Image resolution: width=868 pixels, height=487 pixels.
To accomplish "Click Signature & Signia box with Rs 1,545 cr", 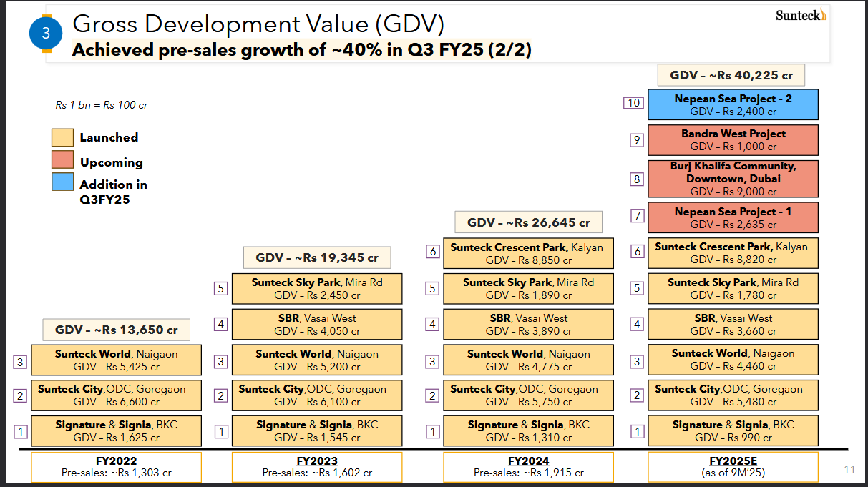I will (x=317, y=431).
